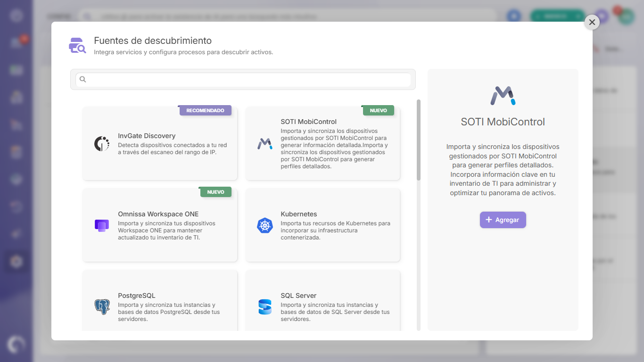Select the SOTI MobiControl card title

[x=309, y=122]
